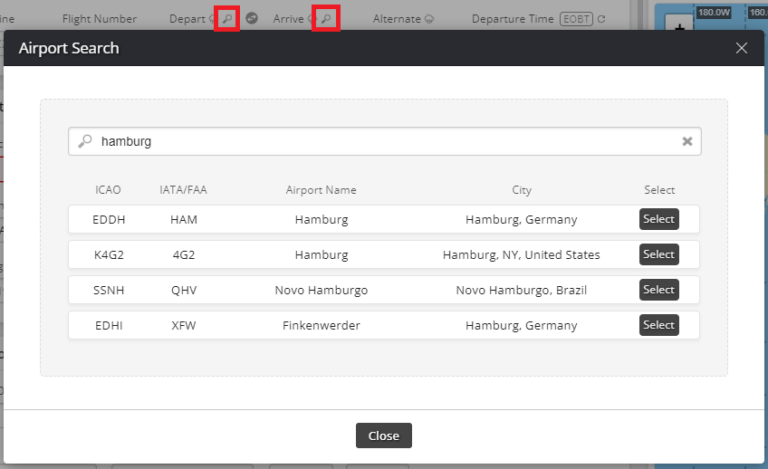Select SSNH Novo Hamburgo airport
The image size is (768, 469).
[x=658, y=290]
